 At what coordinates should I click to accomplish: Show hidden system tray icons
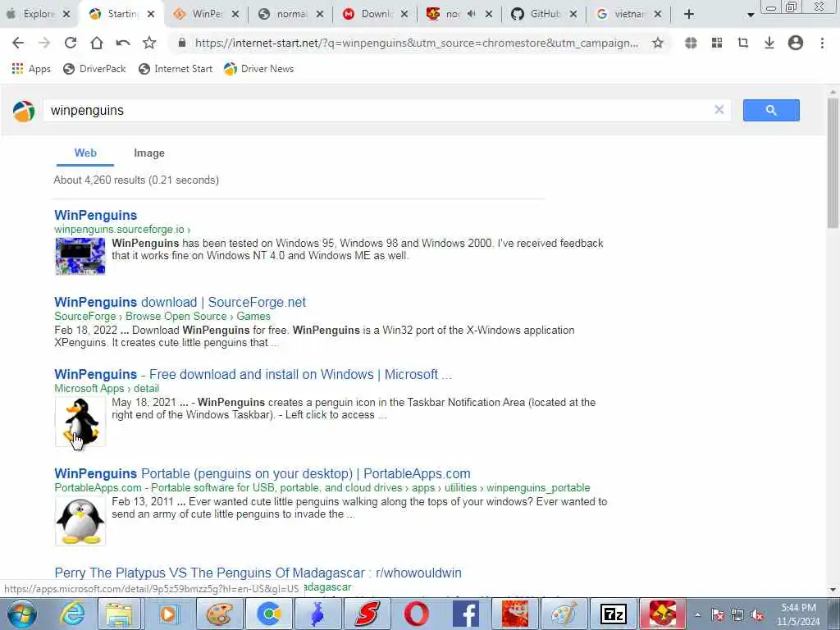click(x=697, y=614)
